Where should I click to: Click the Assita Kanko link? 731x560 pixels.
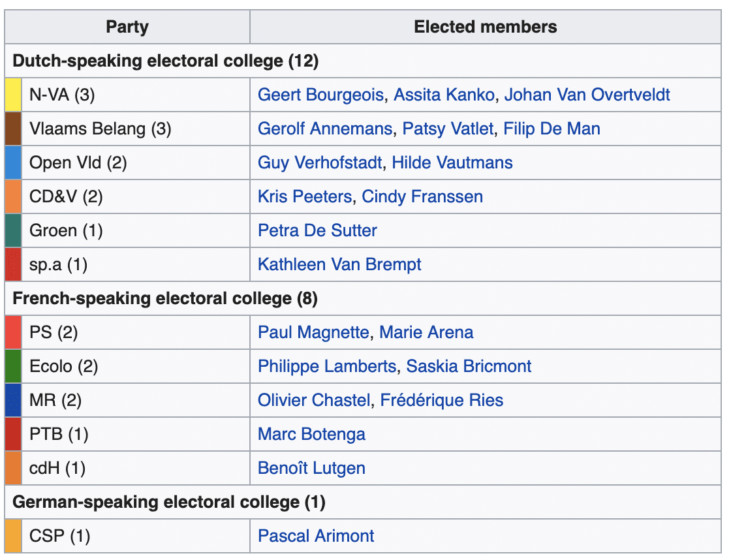pyautogui.click(x=444, y=95)
